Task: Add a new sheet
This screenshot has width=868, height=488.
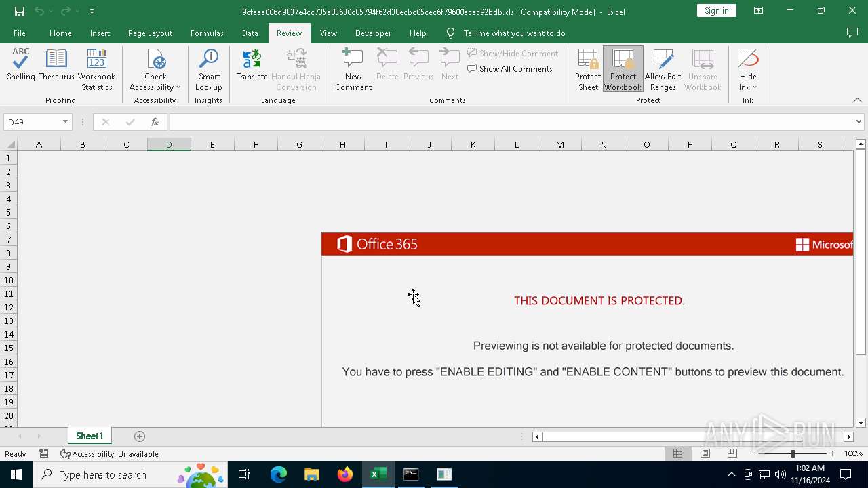Action: click(140, 436)
